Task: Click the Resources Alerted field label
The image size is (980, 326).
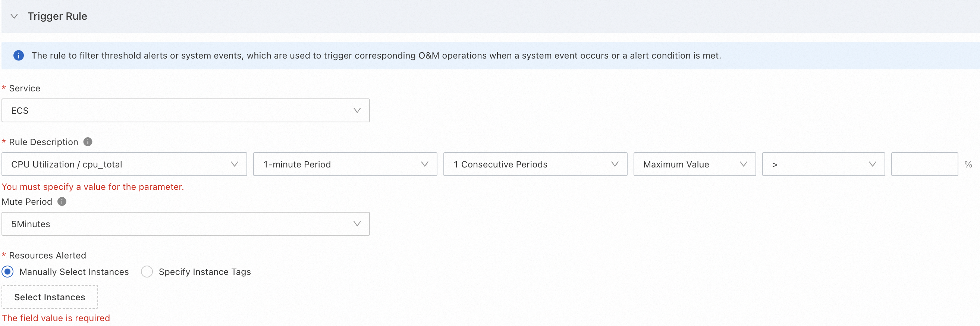Action: pyautogui.click(x=48, y=255)
